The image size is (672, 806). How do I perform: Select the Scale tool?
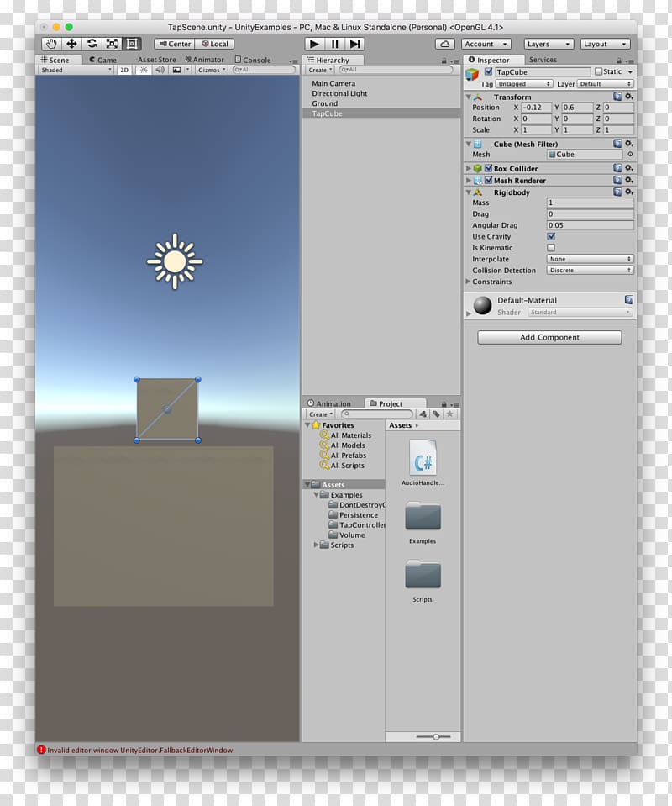point(112,44)
